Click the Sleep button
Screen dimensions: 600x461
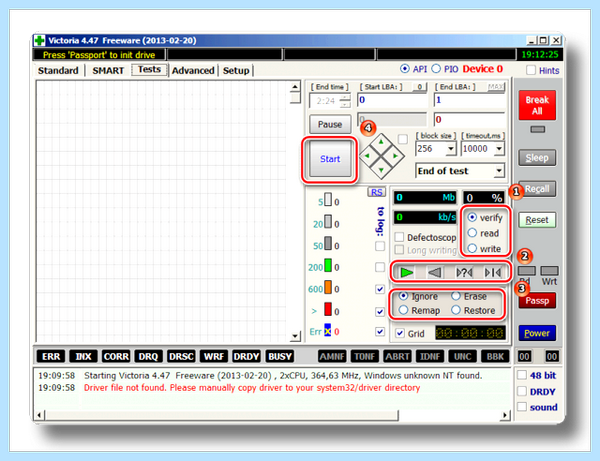[537, 158]
